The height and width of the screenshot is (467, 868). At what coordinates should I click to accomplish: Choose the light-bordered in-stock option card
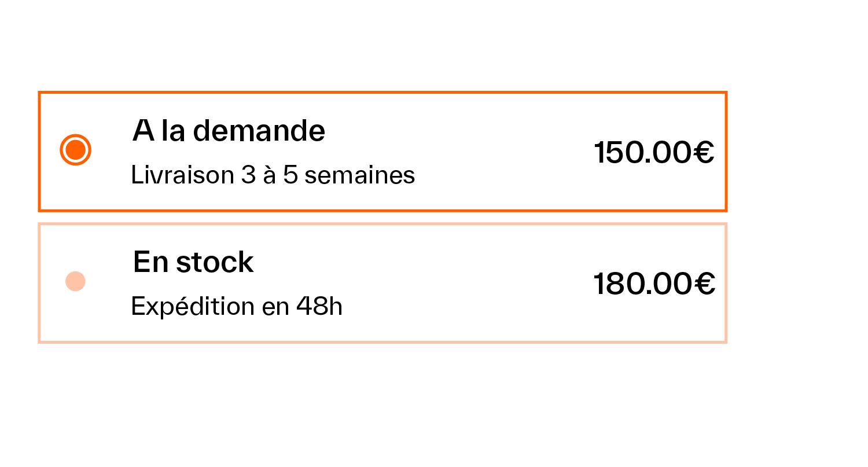(382, 283)
